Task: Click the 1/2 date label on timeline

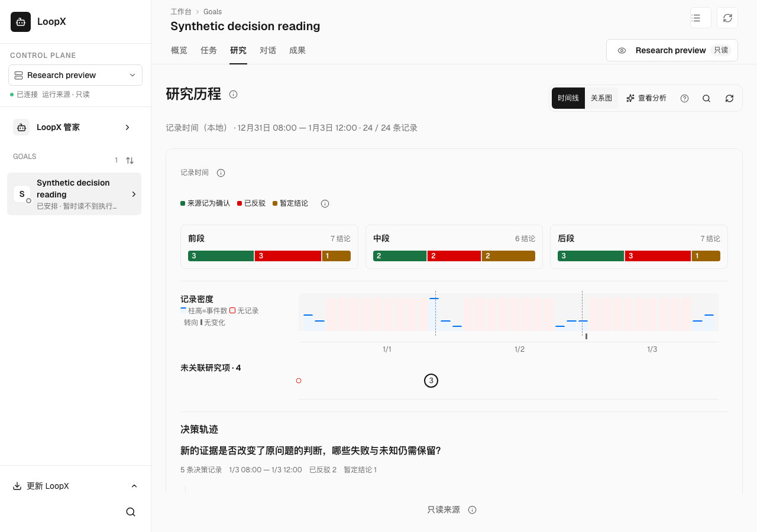Action: tap(519, 349)
